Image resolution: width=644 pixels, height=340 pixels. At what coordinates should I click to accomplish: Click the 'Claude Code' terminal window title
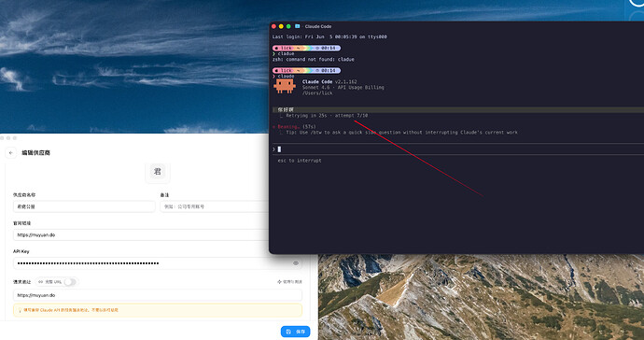pyautogui.click(x=318, y=26)
